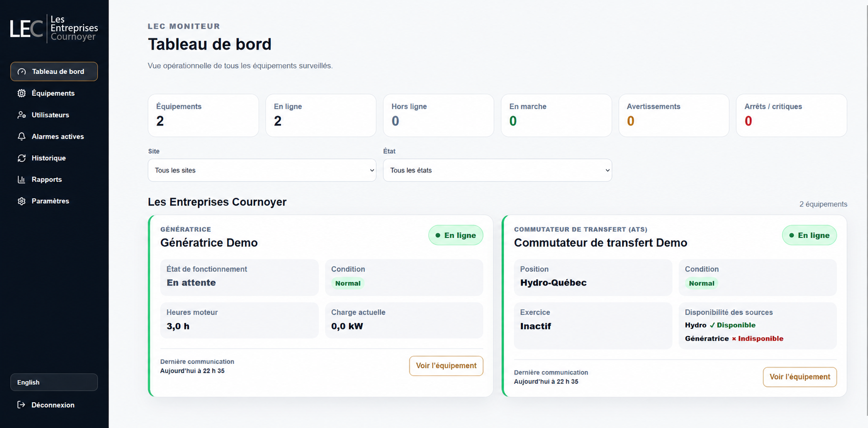This screenshot has width=868, height=428.
Task: Click the Hors ligne summary card
Action: [x=438, y=116]
